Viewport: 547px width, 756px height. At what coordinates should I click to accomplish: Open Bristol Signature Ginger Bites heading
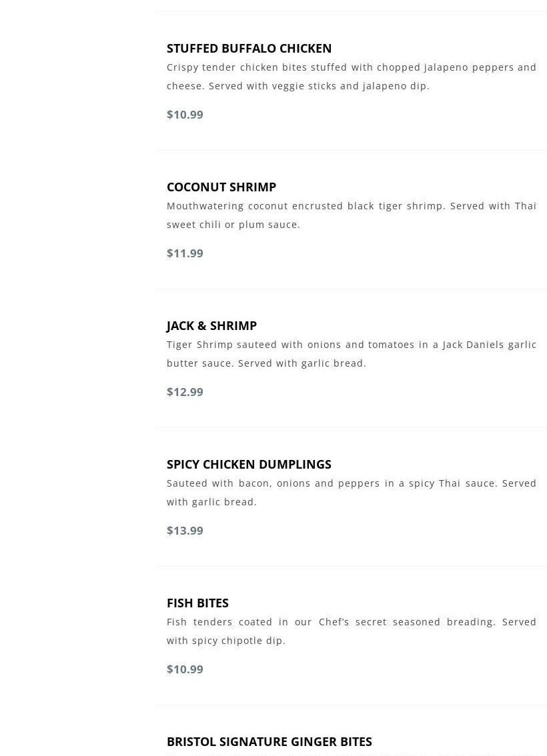[x=269, y=741]
